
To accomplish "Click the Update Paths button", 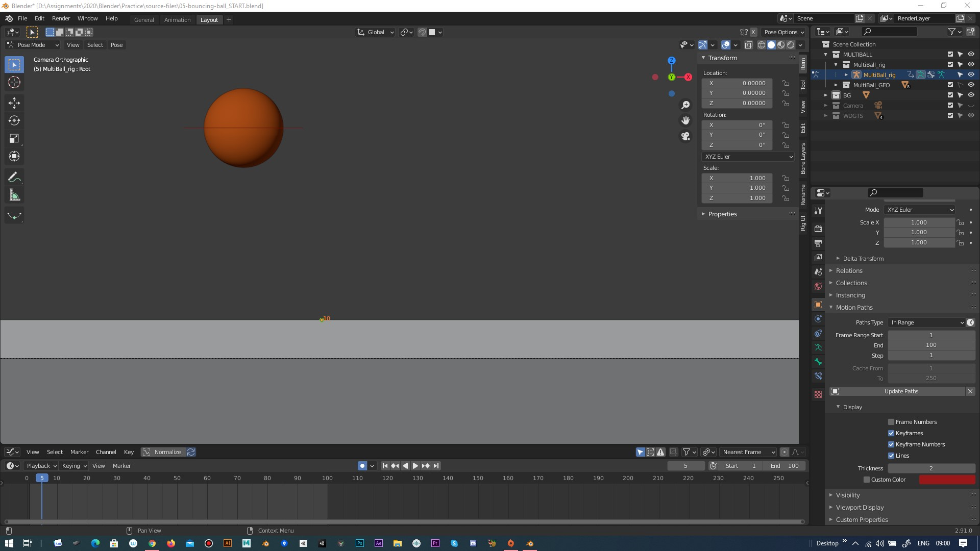I will (901, 391).
